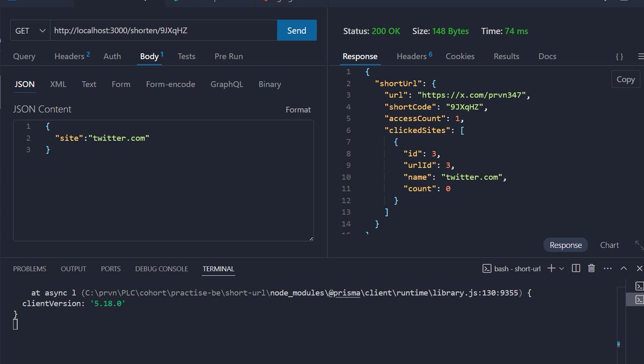Viewport: 644px width, 364px height.
Task: Open the request Headers tab
Action: pos(72,56)
